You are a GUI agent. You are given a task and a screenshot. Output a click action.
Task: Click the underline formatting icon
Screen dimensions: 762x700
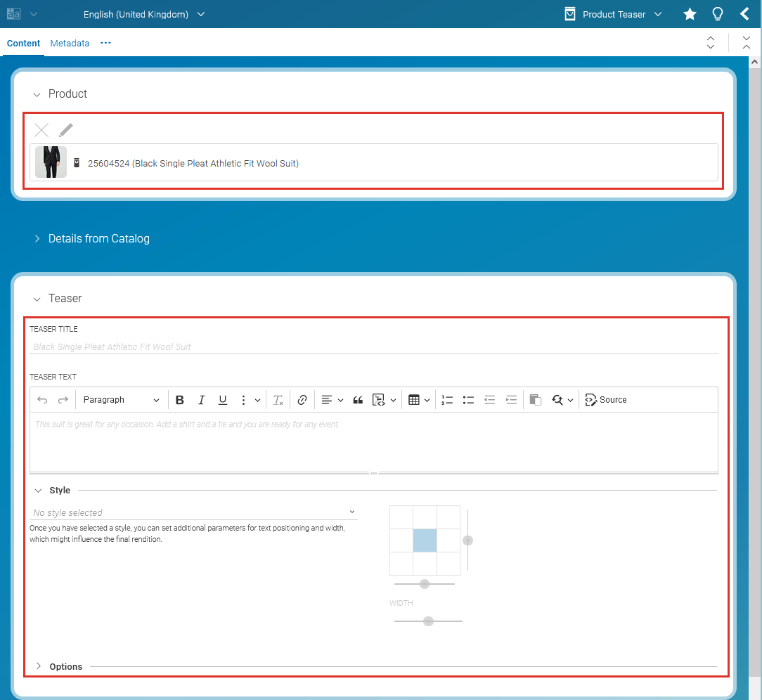coord(223,400)
